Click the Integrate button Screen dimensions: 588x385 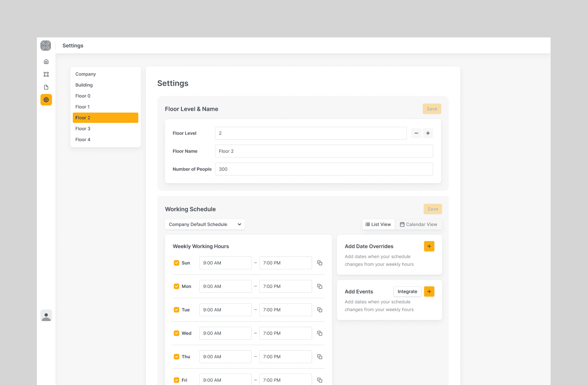407,291
